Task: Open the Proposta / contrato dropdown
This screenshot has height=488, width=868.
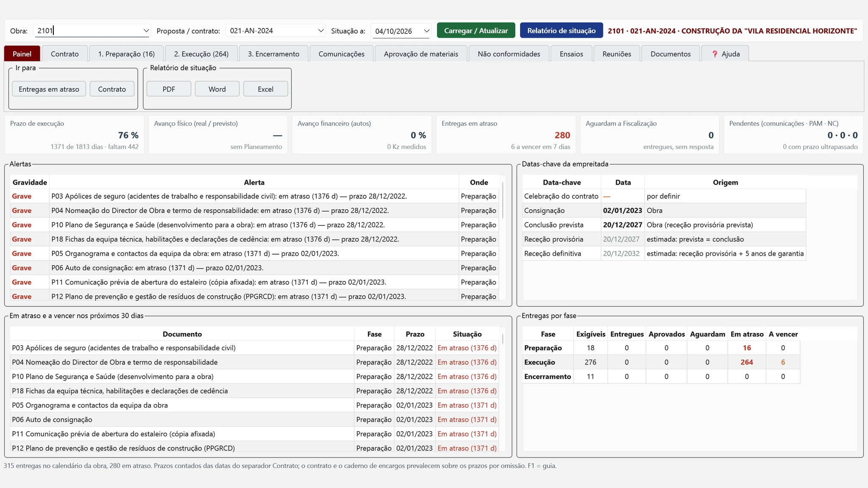Action: [275, 30]
